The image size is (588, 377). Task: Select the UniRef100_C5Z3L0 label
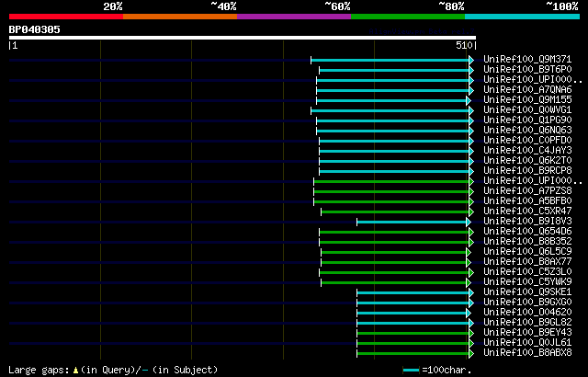pos(527,272)
